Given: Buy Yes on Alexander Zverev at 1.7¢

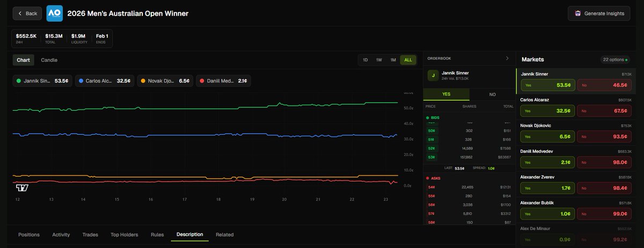Looking at the screenshot, I should click(548, 188).
